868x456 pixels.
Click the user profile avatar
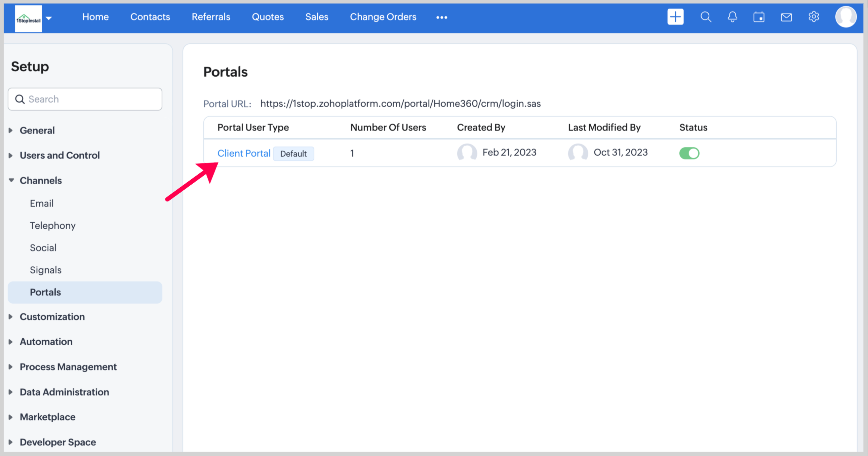(845, 17)
